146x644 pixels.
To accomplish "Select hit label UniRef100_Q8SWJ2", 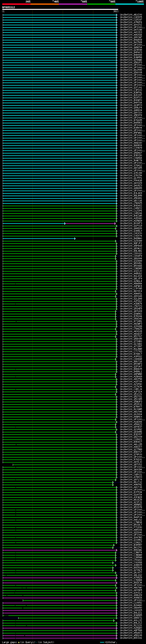I will pos(131,248).
